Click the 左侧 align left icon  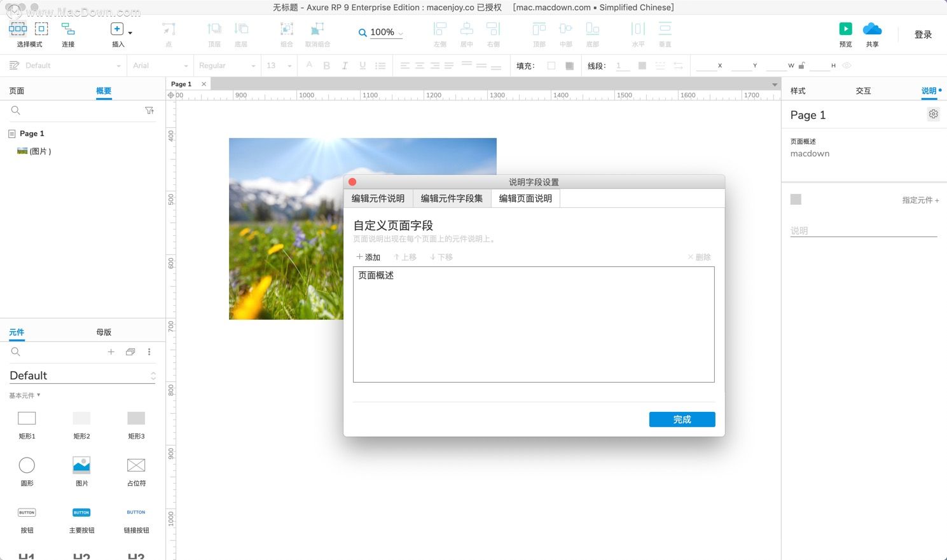[x=440, y=29]
